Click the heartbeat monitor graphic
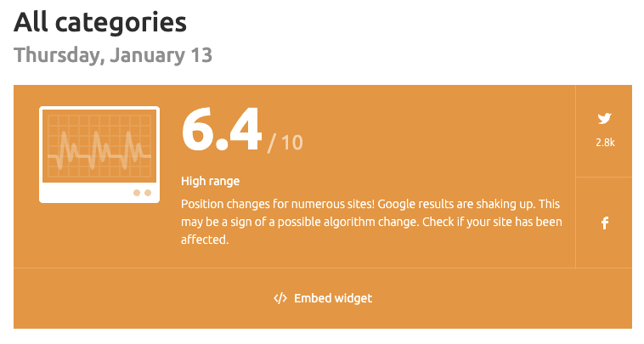 99,155
